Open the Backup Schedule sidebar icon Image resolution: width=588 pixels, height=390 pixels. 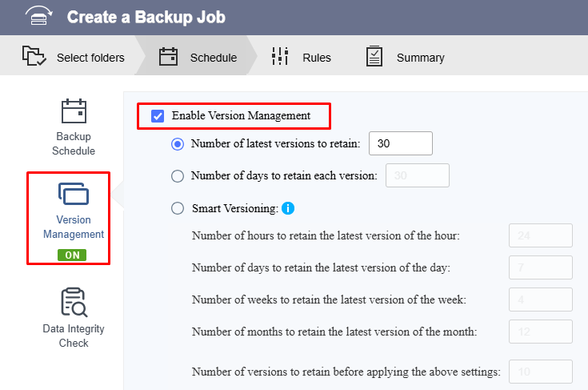(x=74, y=111)
